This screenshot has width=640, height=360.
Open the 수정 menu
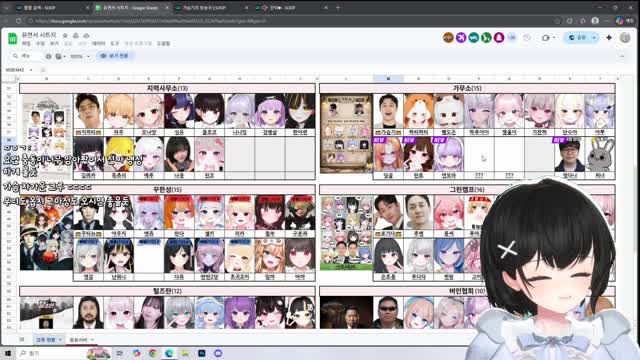pyautogui.click(x=40, y=44)
